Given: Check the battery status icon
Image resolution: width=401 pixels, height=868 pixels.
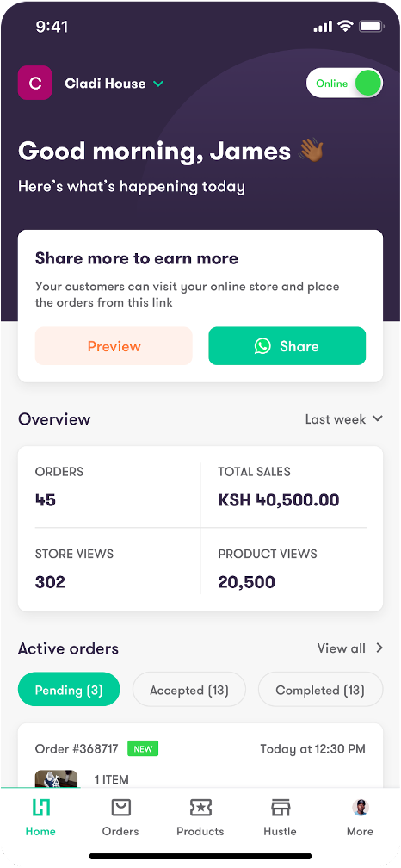Looking at the screenshot, I should point(371,26).
